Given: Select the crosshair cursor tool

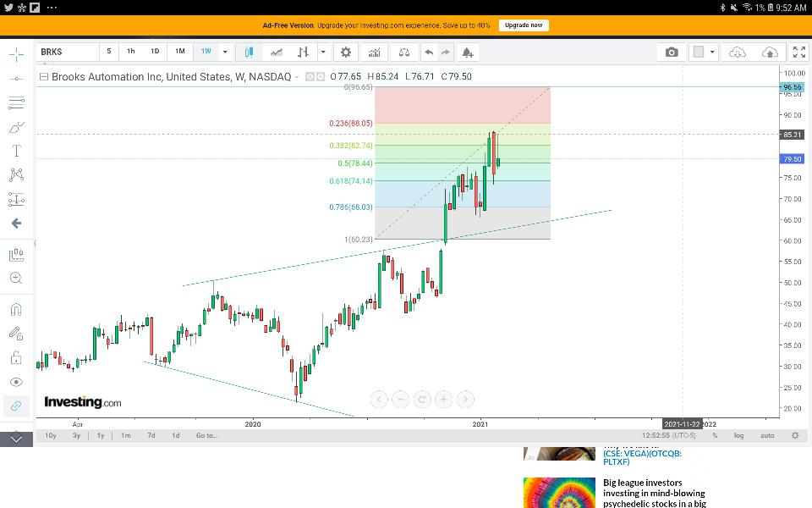Looking at the screenshot, I should click(16, 54).
